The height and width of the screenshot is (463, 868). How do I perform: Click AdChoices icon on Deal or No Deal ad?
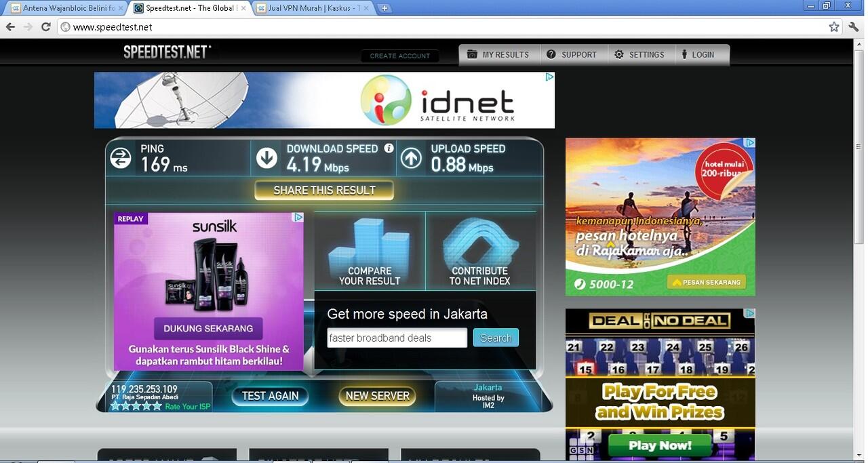coord(750,313)
